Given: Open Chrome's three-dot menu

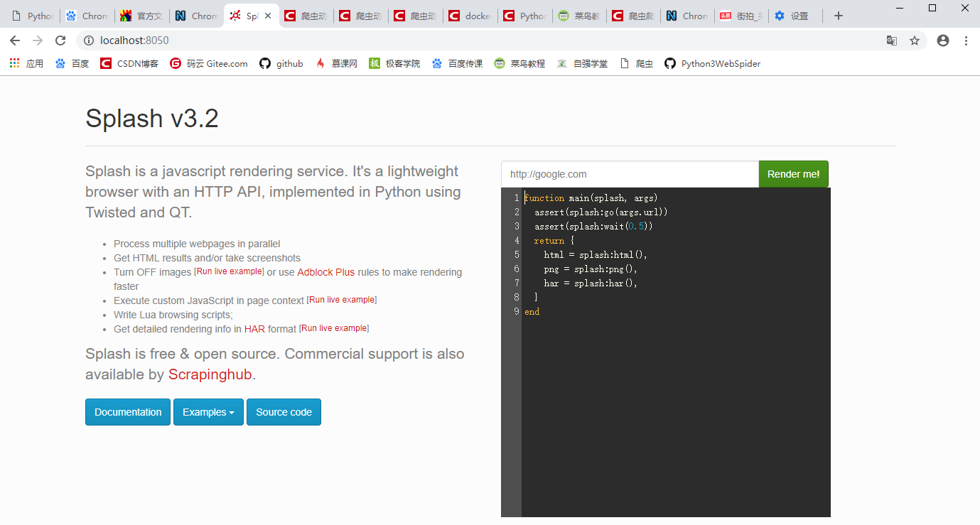Looking at the screenshot, I should point(966,40).
